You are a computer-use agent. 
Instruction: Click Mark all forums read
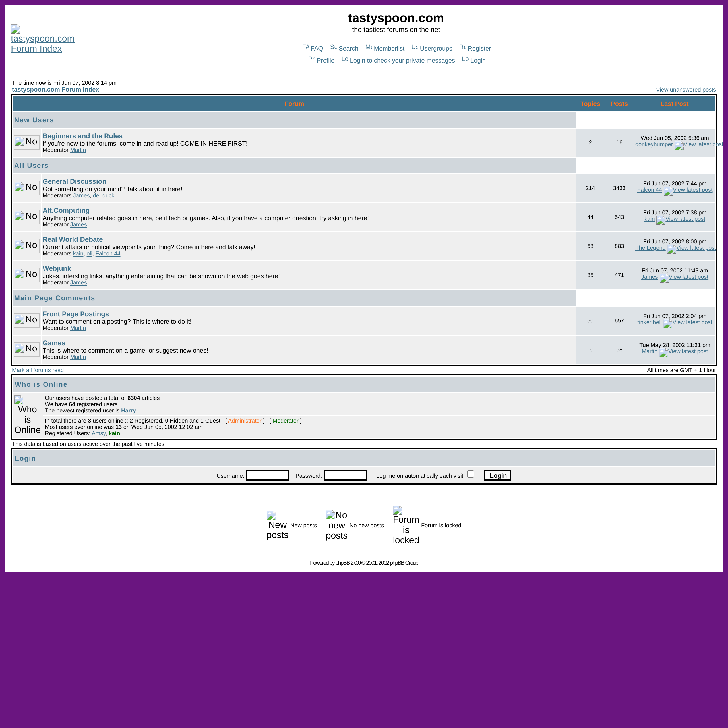[x=38, y=370]
